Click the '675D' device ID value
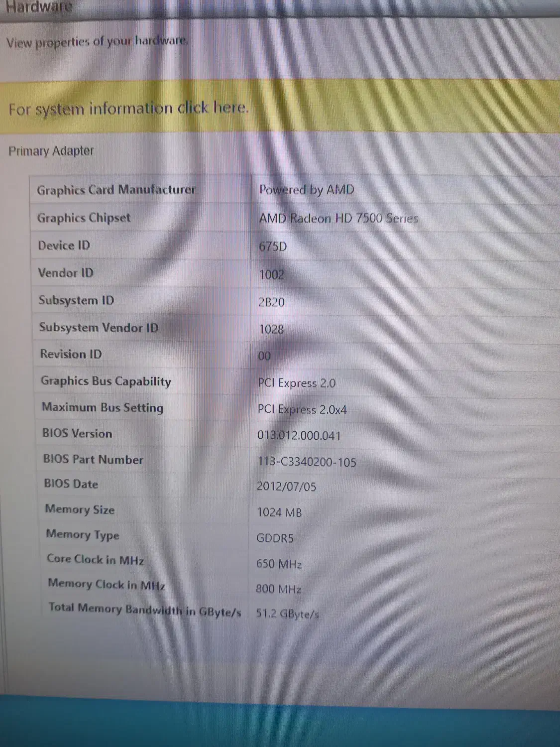The image size is (560, 747). [x=273, y=247]
